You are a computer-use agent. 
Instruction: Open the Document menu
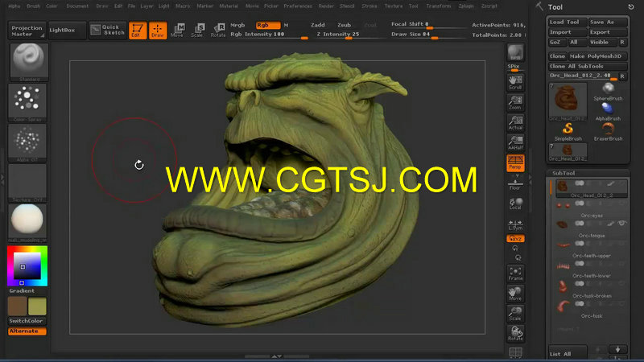click(x=77, y=6)
